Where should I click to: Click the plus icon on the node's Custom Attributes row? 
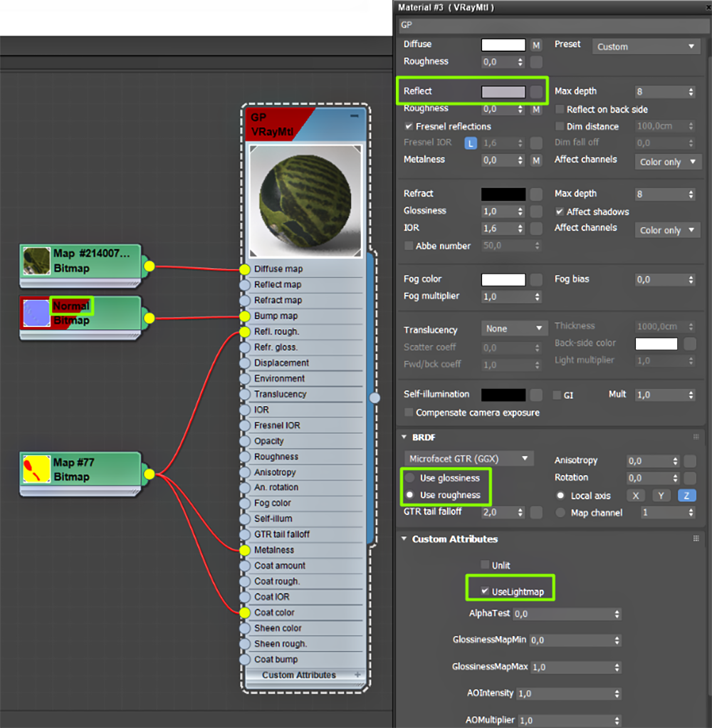pyautogui.click(x=357, y=675)
